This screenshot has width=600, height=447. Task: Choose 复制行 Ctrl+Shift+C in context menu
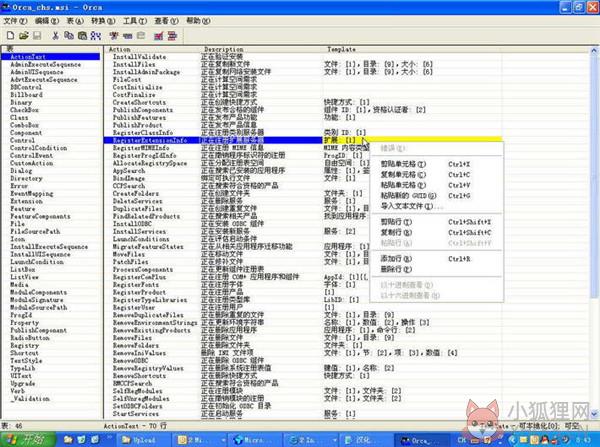click(x=436, y=232)
